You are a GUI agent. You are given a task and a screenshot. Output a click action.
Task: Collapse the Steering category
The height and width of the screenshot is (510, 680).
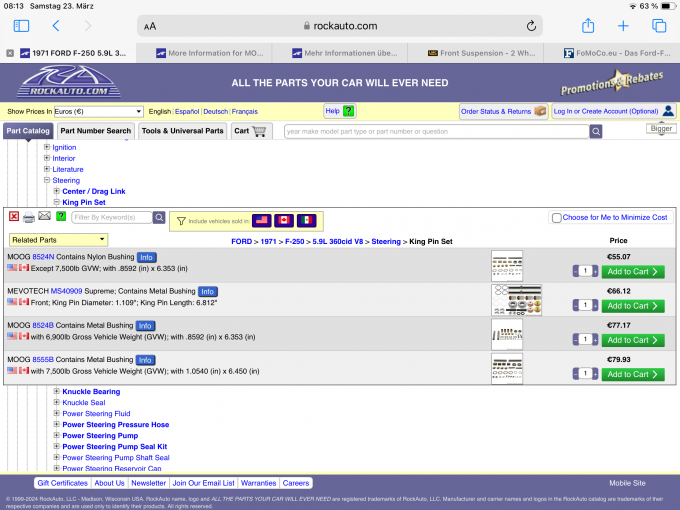tap(47, 180)
